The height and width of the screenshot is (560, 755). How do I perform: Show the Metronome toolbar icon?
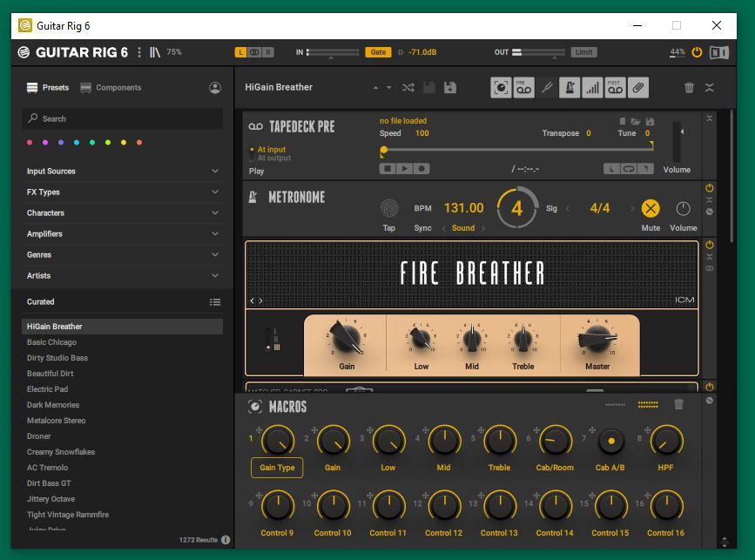tap(570, 88)
